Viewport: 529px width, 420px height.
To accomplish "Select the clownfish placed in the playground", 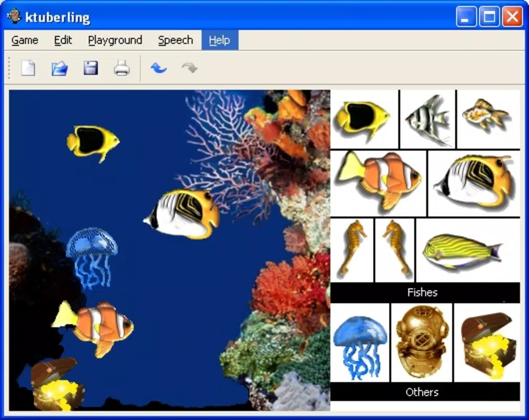I will click(93, 329).
